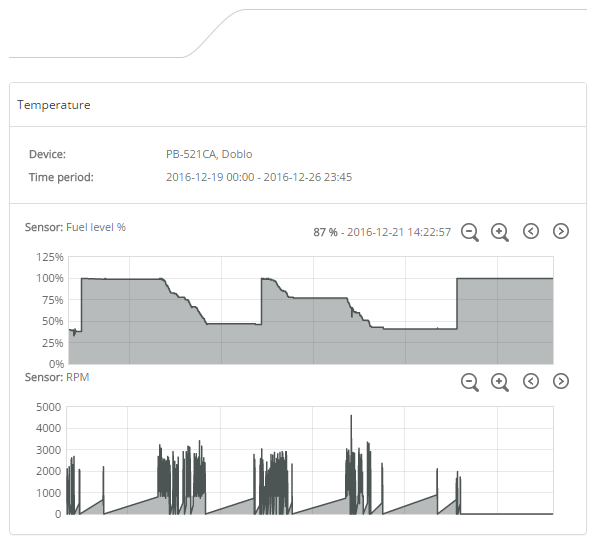
Task: Zoom out the RPM chart
Action: (470, 382)
